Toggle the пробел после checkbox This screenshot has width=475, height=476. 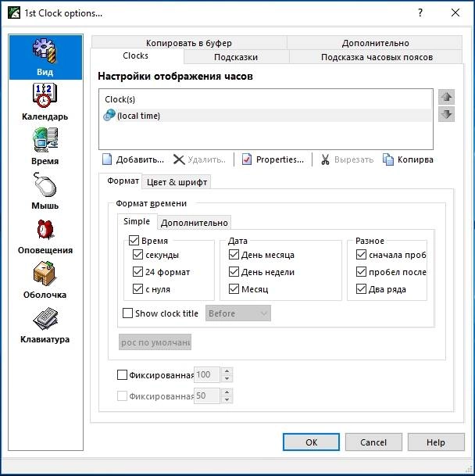point(361,272)
